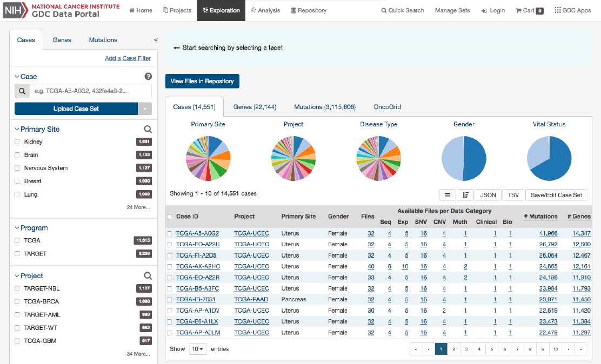Open the column arrangement list icon button

pyautogui.click(x=448, y=195)
